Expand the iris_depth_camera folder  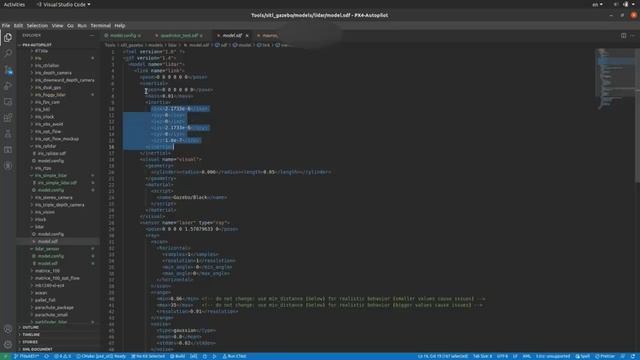(53, 73)
